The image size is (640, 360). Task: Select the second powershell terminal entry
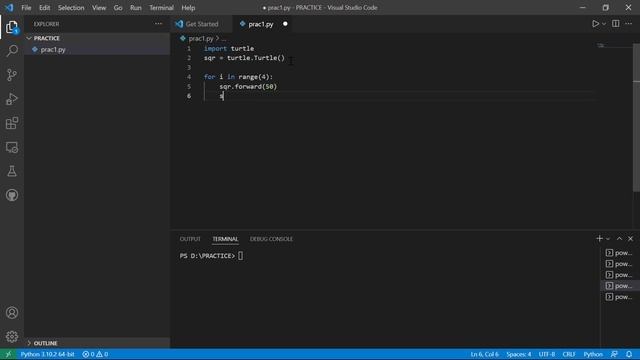(x=619, y=264)
